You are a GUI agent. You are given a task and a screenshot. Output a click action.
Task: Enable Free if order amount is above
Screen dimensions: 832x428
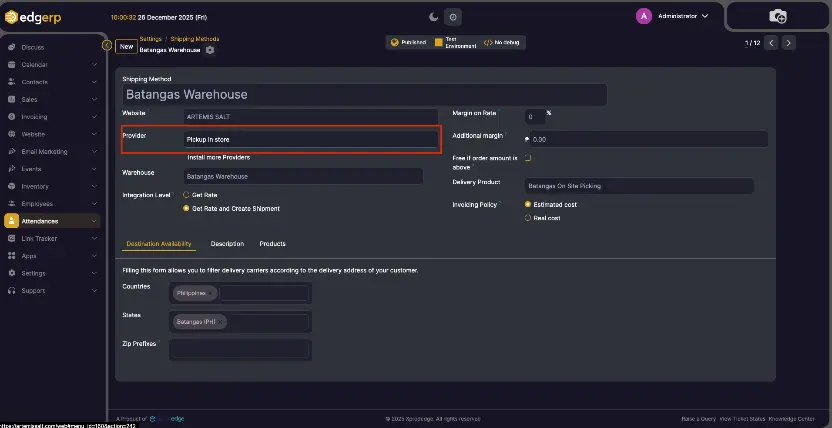tap(528, 158)
